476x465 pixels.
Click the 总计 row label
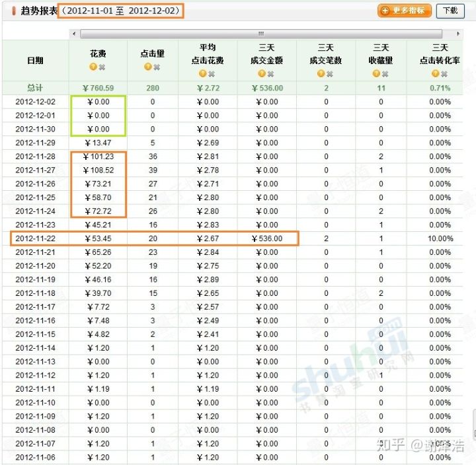point(35,88)
